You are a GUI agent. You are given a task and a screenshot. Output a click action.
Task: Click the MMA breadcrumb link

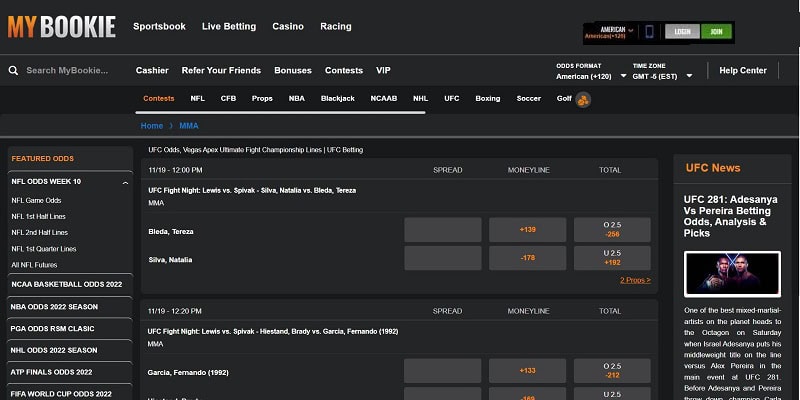[189, 126]
